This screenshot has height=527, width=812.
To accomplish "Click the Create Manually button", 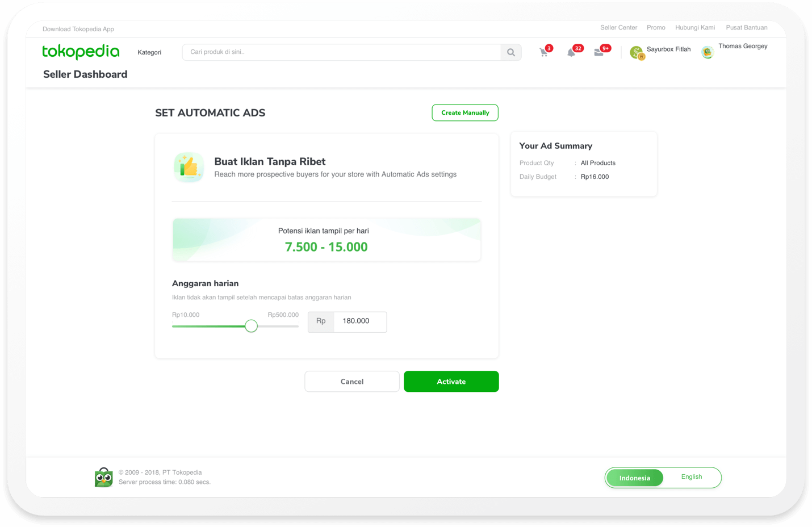I will (465, 112).
